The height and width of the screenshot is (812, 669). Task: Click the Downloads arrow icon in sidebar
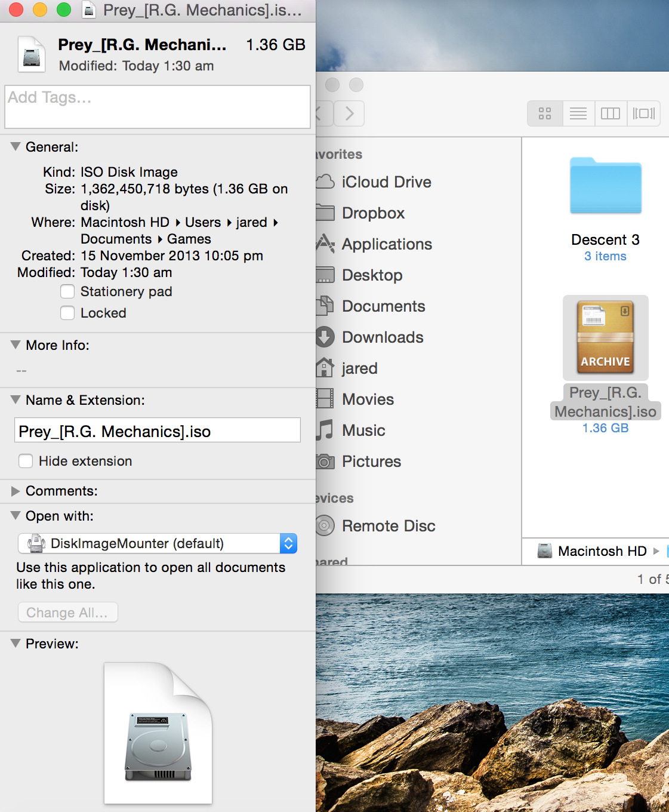click(325, 337)
